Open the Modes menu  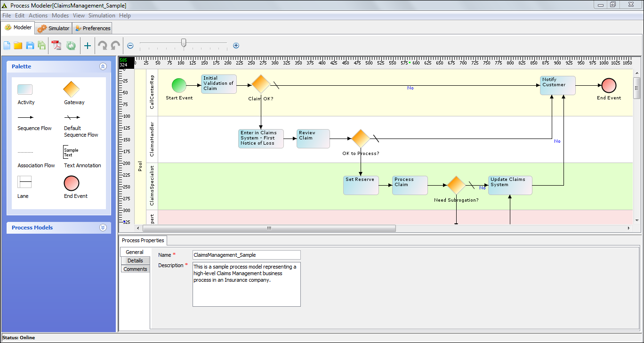click(x=60, y=16)
